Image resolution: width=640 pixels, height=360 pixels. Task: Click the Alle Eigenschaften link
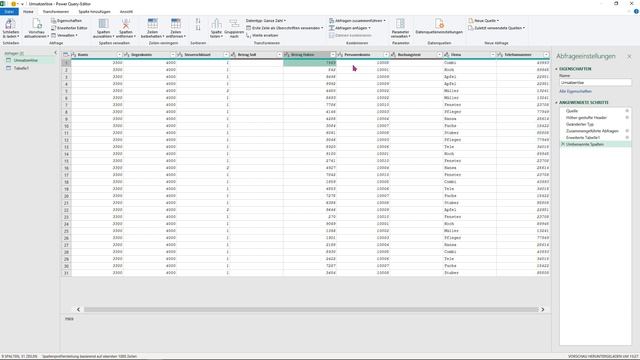[575, 91]
